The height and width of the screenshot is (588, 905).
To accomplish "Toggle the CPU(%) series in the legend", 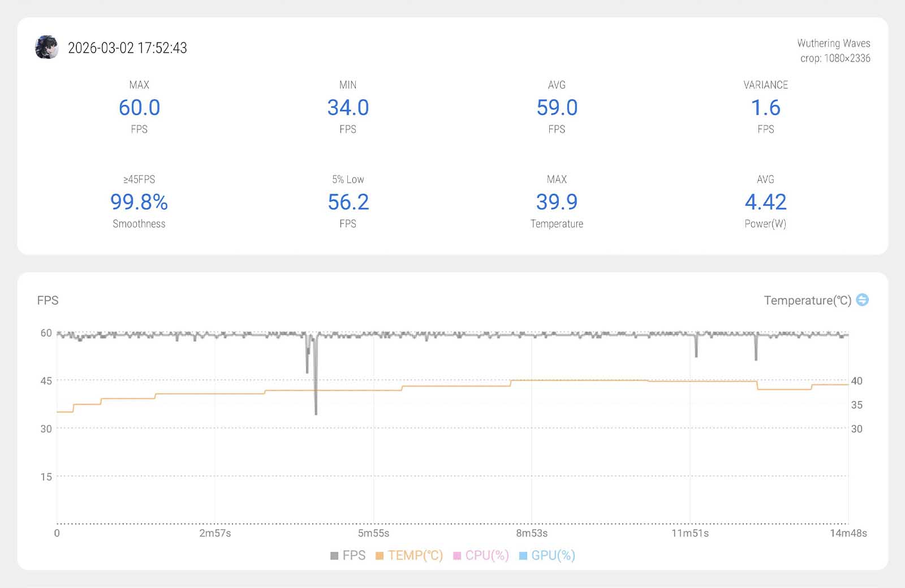I will 481,555.
